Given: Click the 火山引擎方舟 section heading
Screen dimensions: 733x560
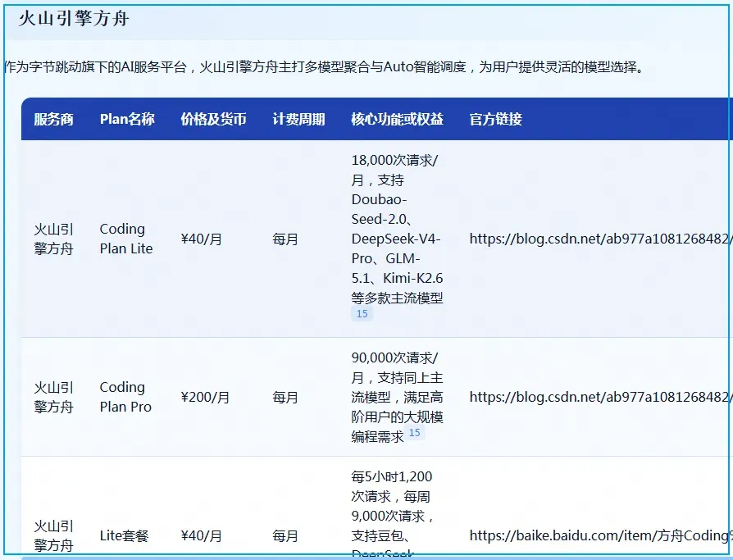Looking at the screenshot, I should click(74, 19).
